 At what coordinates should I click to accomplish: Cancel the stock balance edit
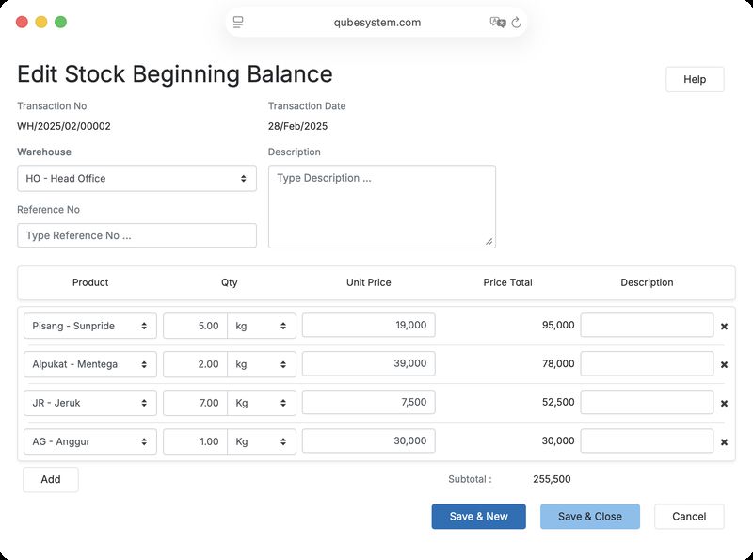click(689, 517)
